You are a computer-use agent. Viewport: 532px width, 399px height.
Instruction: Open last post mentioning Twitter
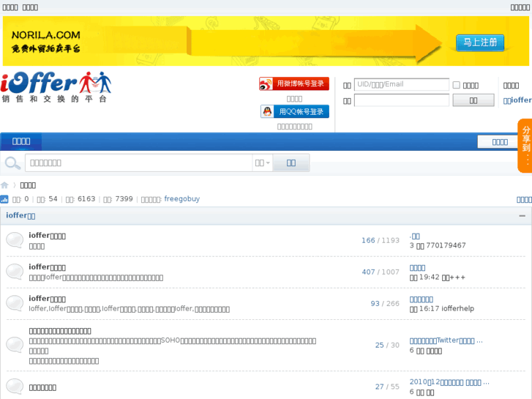(446, 340)
